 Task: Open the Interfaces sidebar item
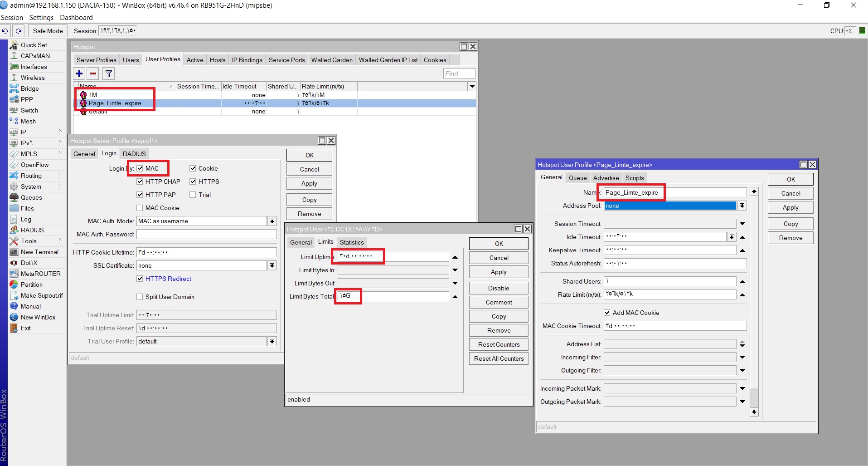[x=34, y=67]
